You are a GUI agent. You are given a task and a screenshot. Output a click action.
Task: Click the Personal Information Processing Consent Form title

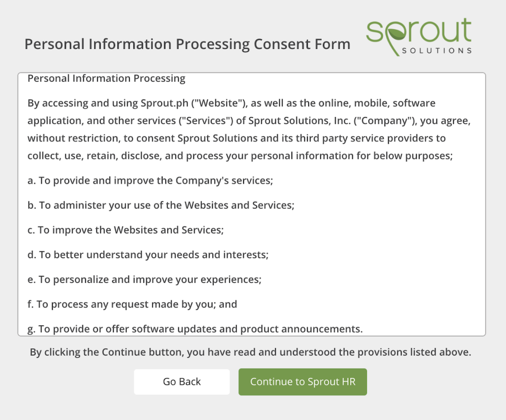(x=187, y=44)
